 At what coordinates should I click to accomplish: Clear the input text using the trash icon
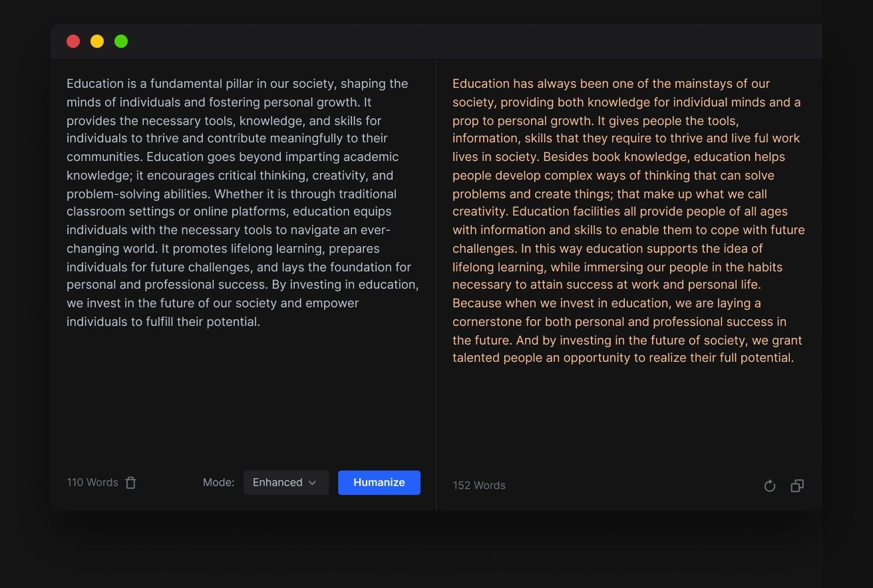click(130, 482)
